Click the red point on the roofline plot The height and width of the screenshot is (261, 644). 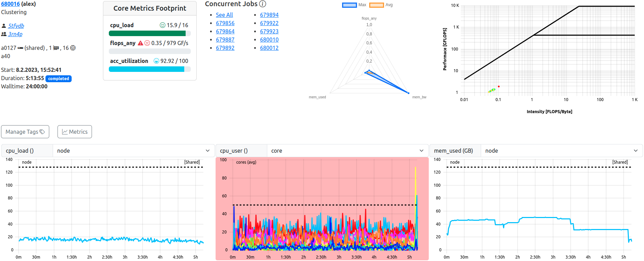point(499,86)
